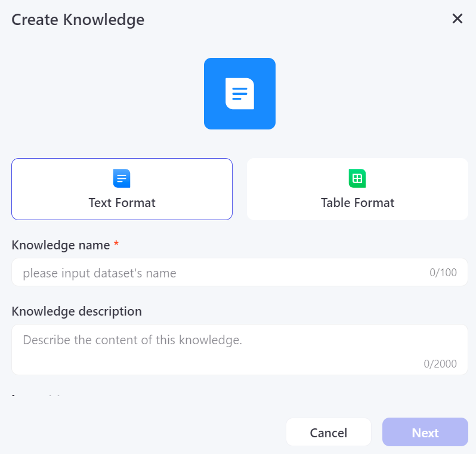Click the 0/2000 character counter

tap(440, 363)
